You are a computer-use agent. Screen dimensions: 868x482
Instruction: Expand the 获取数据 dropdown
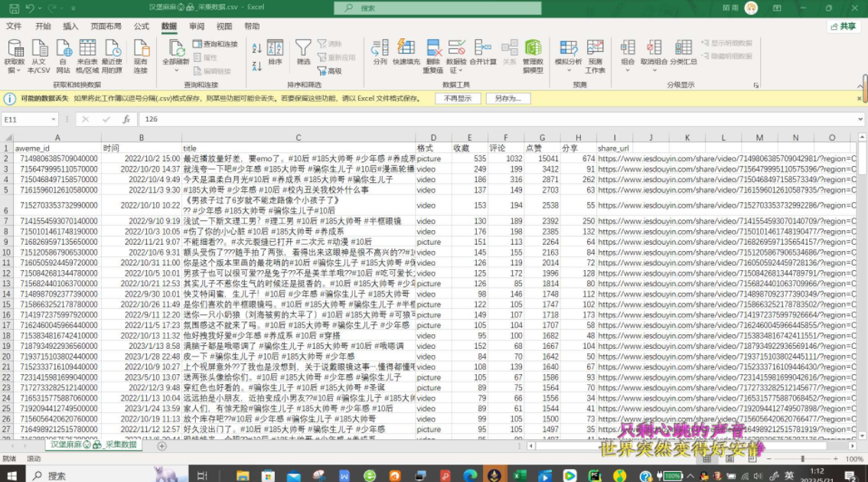point(15,70)
